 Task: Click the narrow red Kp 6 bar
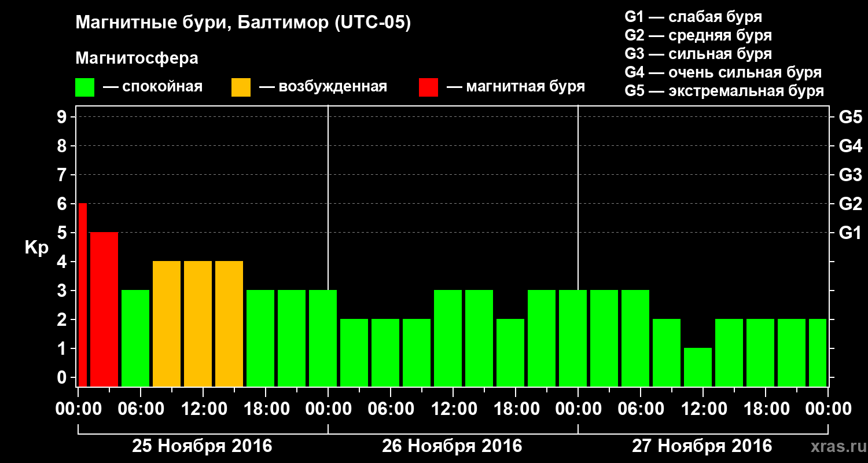tap(82, 295)
